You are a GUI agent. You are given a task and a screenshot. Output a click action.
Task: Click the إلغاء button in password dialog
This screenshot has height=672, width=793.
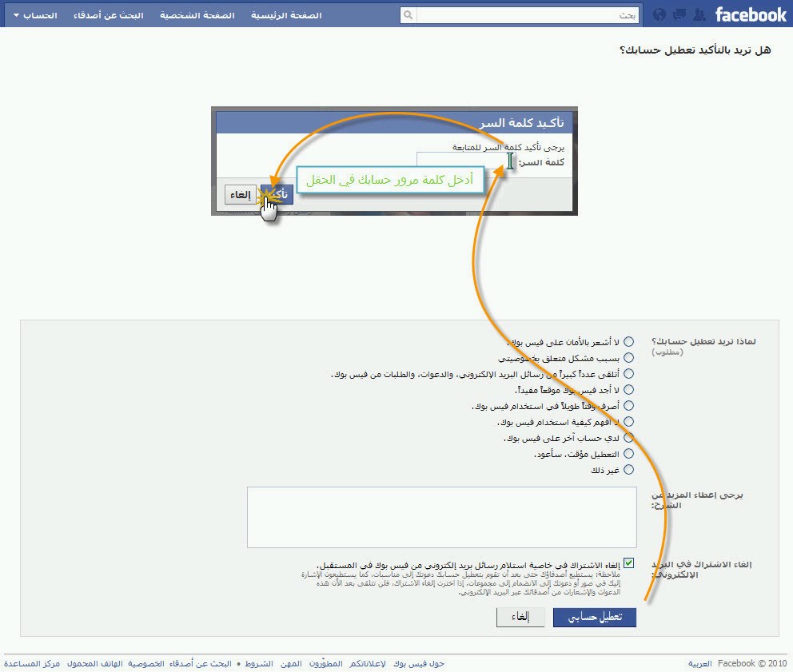241,195
